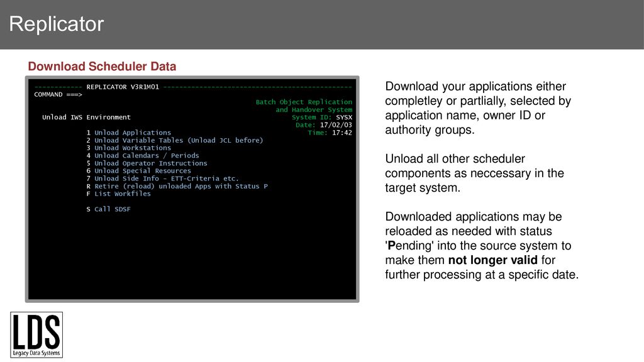
Task: Select 5 Unload Operator Instructions
Action: (x=147, y=163)
